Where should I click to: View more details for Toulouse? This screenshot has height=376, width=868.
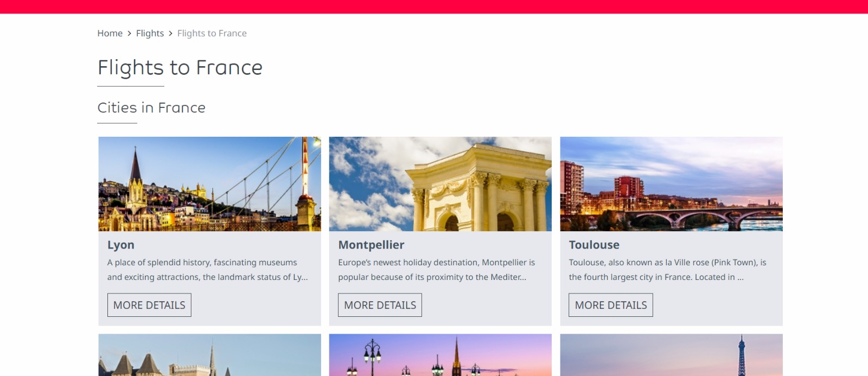[611, 305]
